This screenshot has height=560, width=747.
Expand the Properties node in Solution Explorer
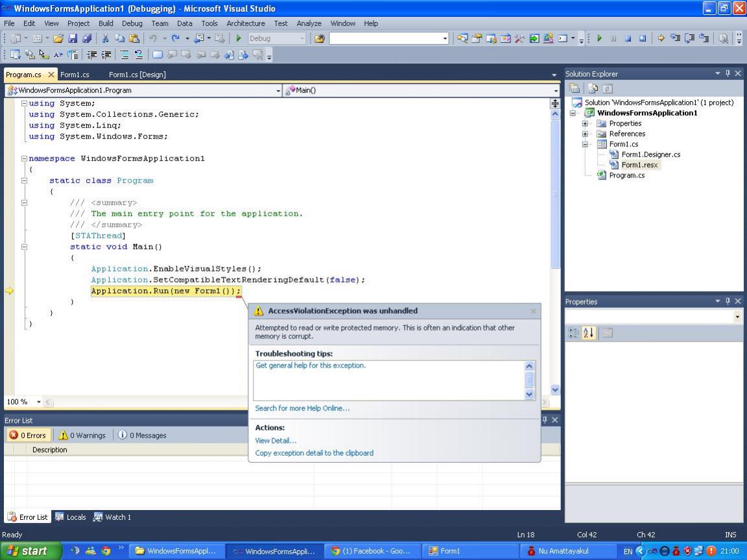point(585,123)
